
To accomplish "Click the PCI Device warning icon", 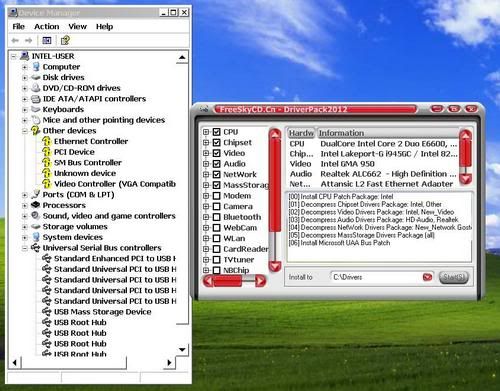I will [x=47, y=152].
